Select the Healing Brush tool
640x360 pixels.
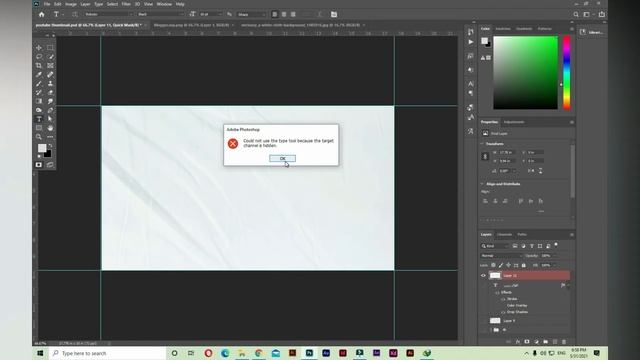pyautogui.click(x=50, y=74)
